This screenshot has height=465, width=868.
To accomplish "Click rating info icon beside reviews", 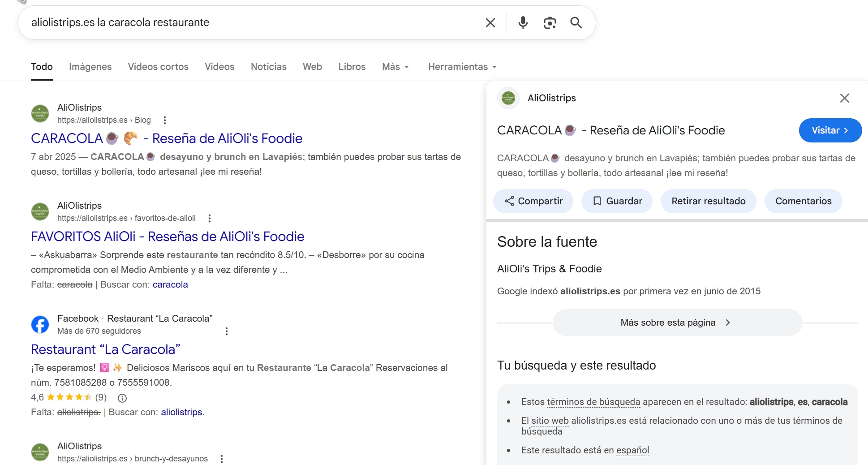I will [x=122, y=398].
